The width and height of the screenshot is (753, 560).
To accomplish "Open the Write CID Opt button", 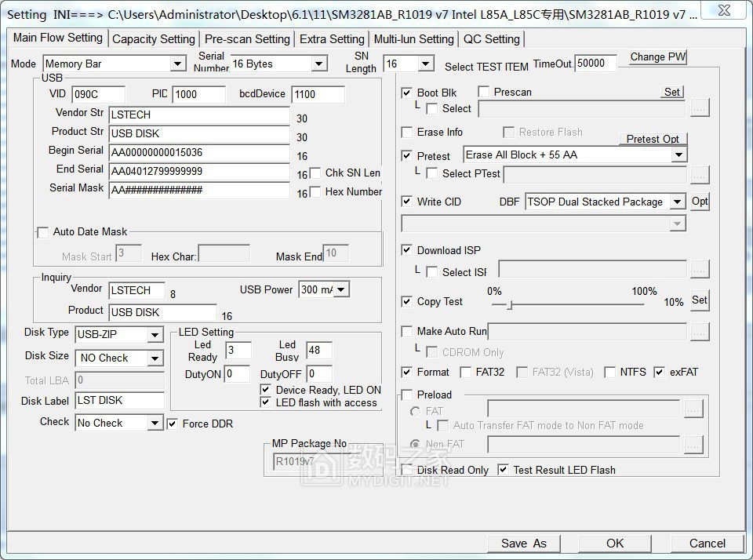I will click(700, 202).
